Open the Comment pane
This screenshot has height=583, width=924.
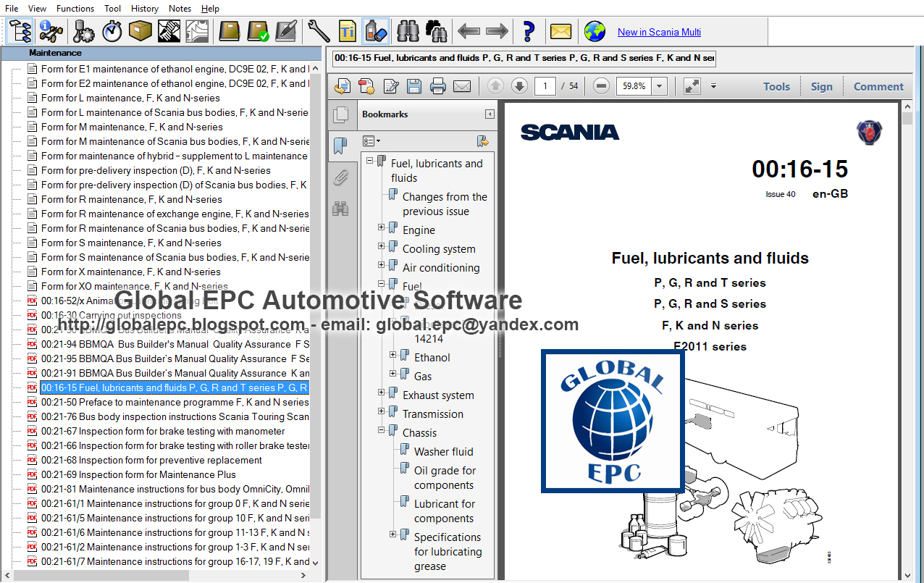878,86
